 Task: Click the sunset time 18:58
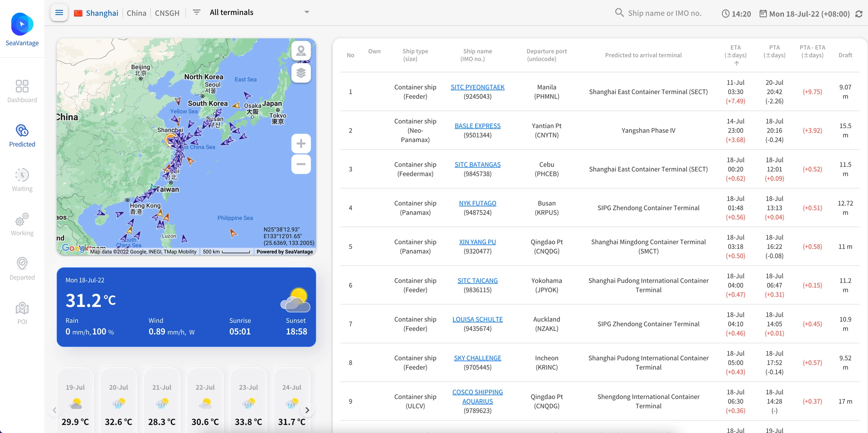click(296, 331)
